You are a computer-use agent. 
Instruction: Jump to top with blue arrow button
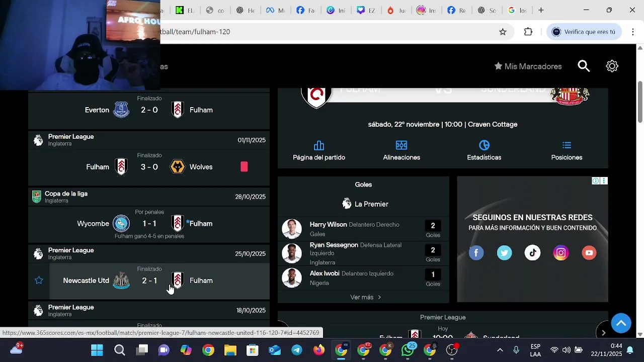[x=621, y=323]
